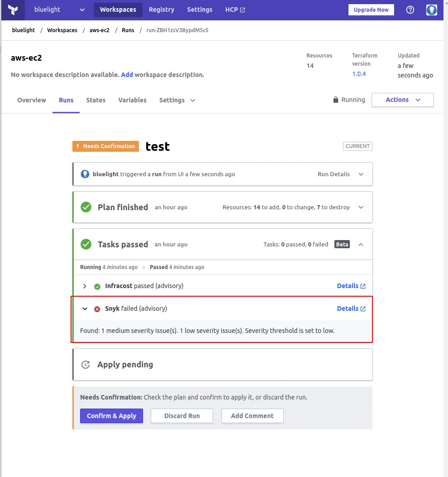Switch to the Variables tab

[132, 100]
